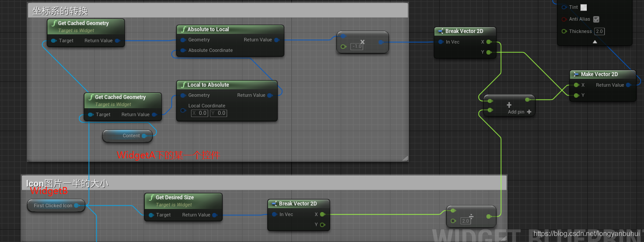The image size is (644, 242).
Task: Click the Target pin on Get Desired Size
Action: point(151,215)
